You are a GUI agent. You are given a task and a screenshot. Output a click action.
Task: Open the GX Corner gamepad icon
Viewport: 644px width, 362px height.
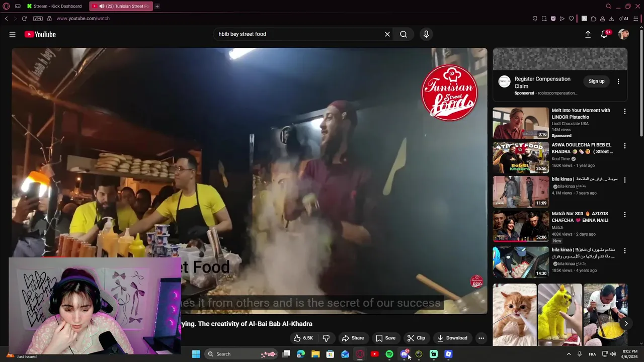click(x=18, y=6)
